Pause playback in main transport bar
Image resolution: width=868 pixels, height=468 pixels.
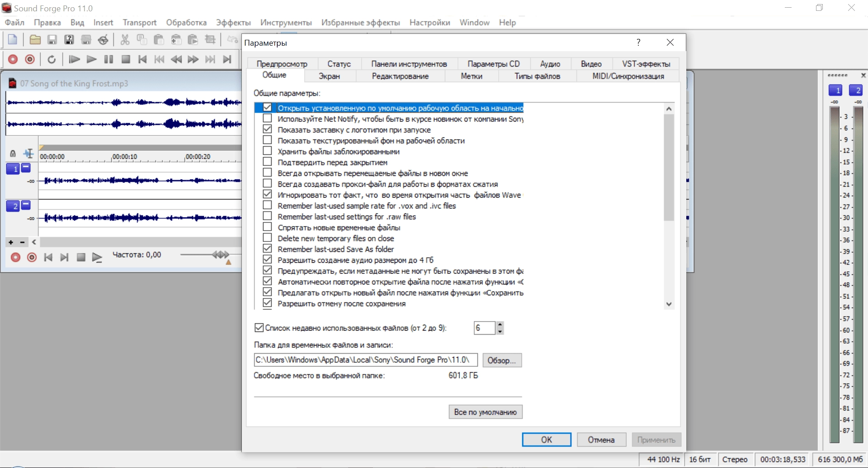(108, 59)
